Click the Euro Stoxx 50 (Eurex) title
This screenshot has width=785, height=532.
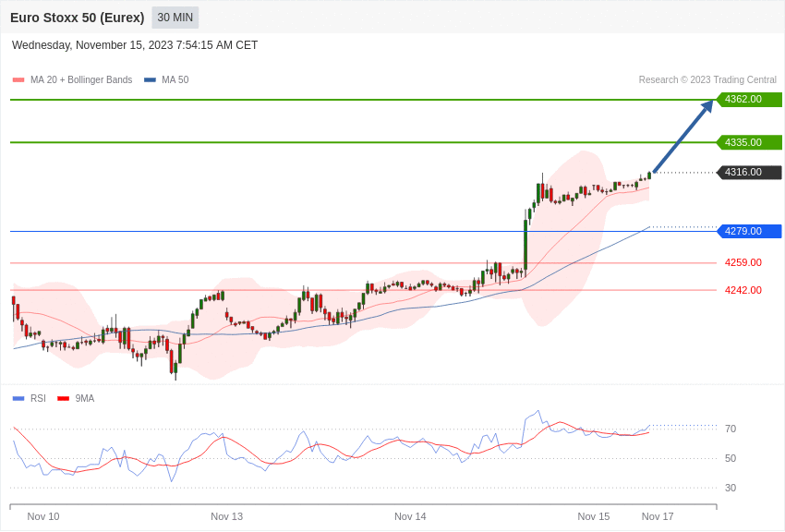[77, 18]
